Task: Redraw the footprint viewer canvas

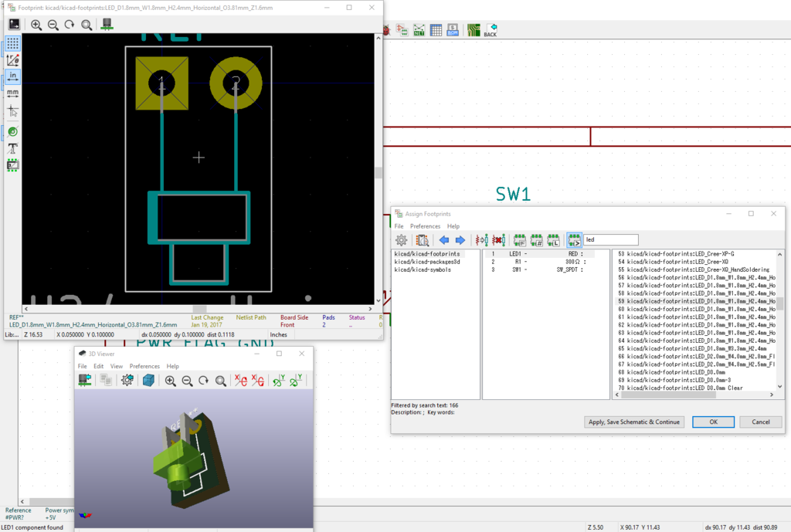Action: (x=70, y=25)
